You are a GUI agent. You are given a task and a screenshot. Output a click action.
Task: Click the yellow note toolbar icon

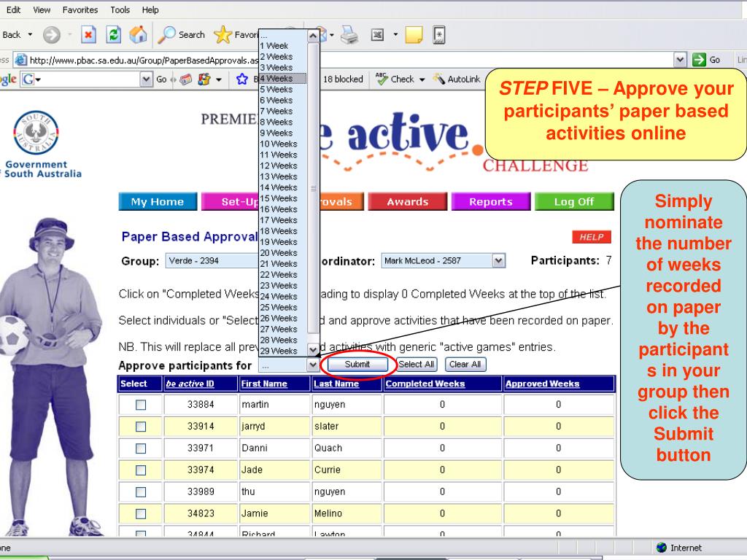[414, 35]
